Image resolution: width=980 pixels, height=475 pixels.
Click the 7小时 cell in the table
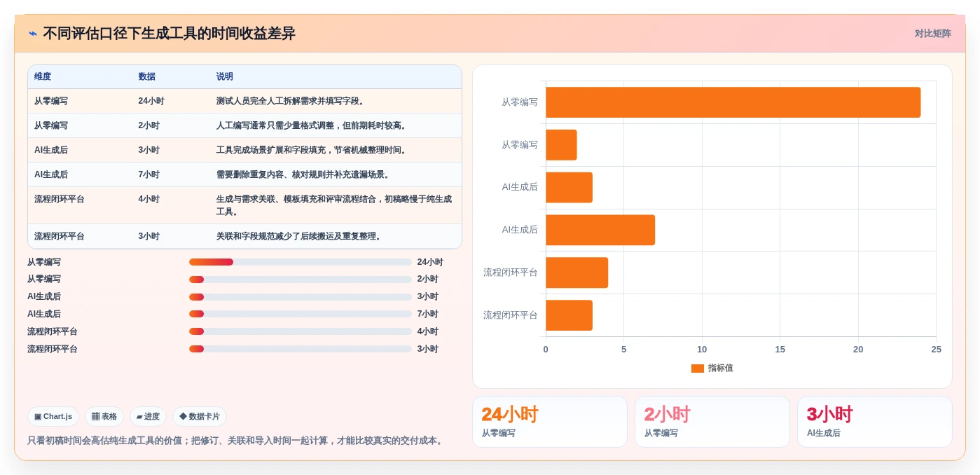tap(149, 174)
